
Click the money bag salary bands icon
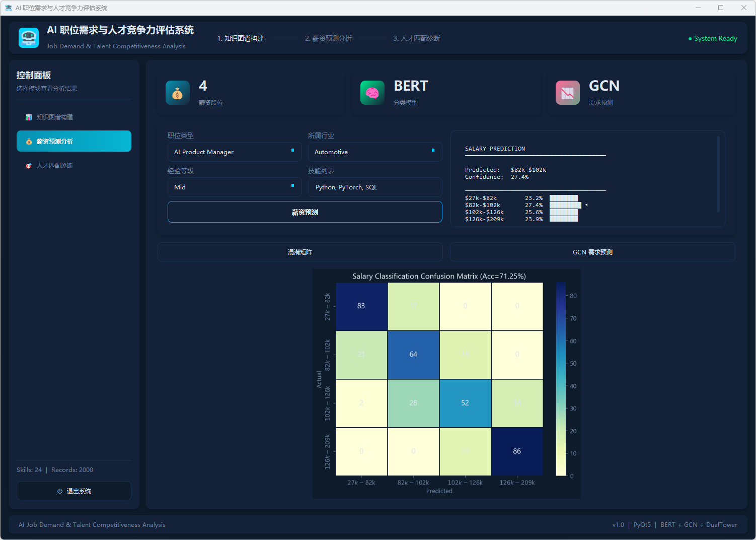[178, 93]
